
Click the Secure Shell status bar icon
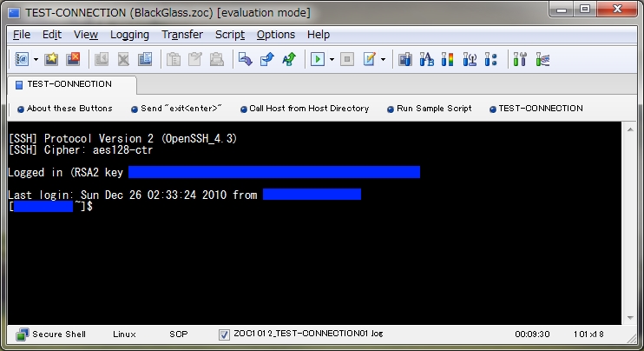[22, 334]
